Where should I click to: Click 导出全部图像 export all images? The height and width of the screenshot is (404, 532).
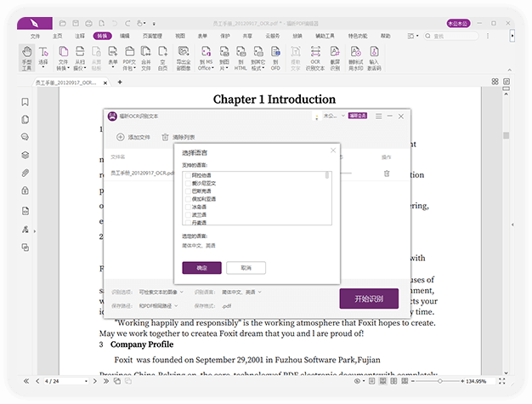[x=184, y=58]
